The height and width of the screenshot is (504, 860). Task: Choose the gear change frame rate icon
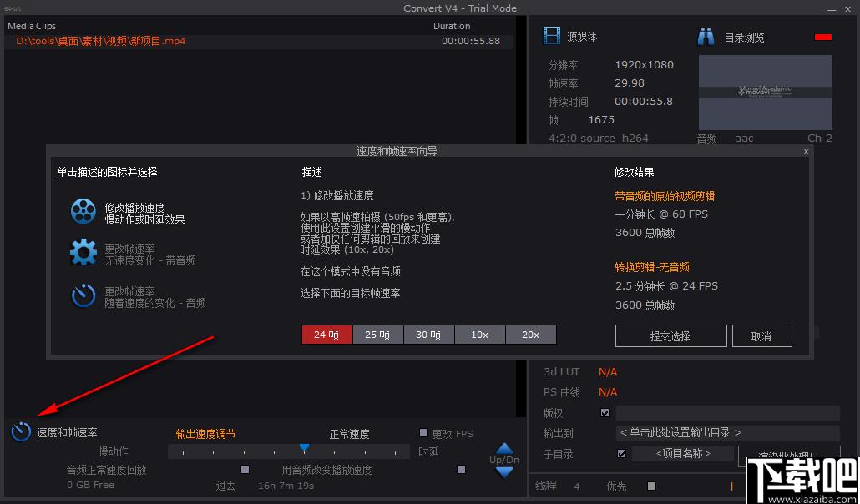coord(83,253)
